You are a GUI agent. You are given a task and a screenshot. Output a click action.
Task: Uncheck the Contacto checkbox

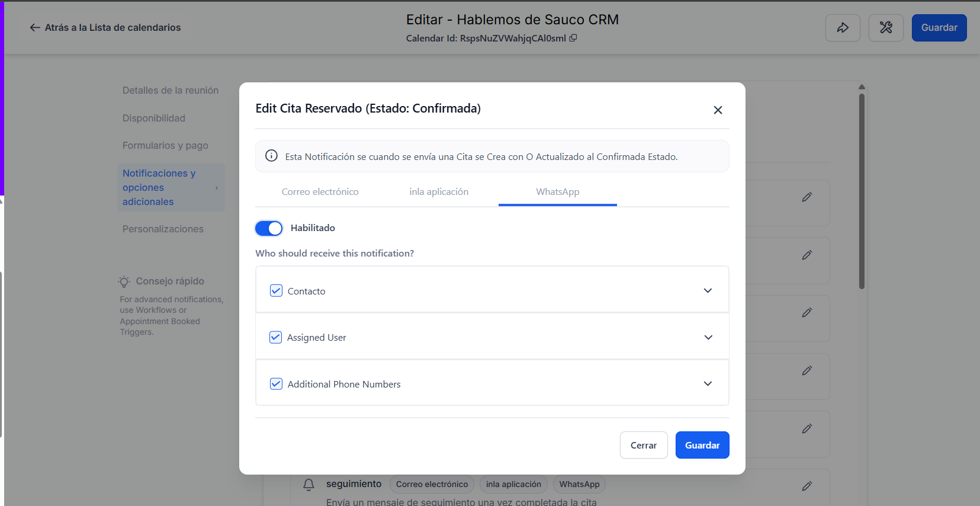point(276,291)
